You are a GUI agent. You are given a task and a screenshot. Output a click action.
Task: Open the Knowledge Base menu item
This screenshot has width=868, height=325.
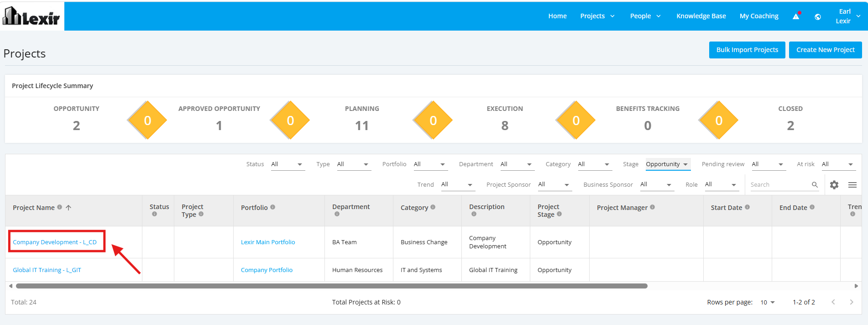(x=701, y=16)
